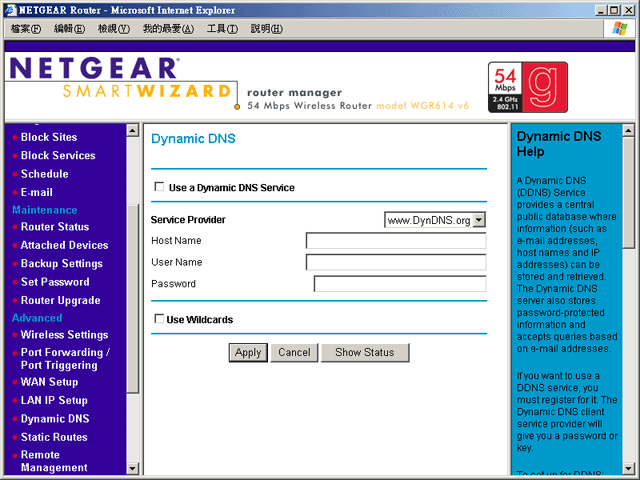
Task: Click the NETGEAR logo
Action: coord(94,68)
